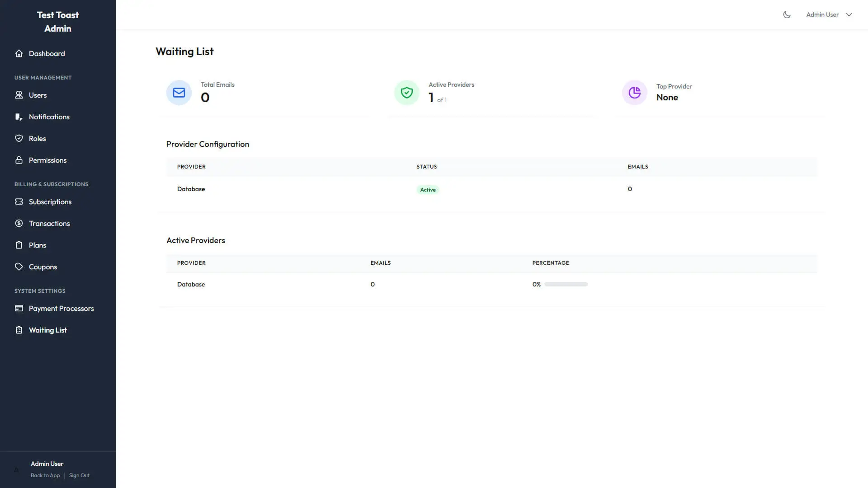Click the Top Provider pie chart icon
Image resolution: width=868 pixels, height=488 pixels.
[x=634, y=92]
